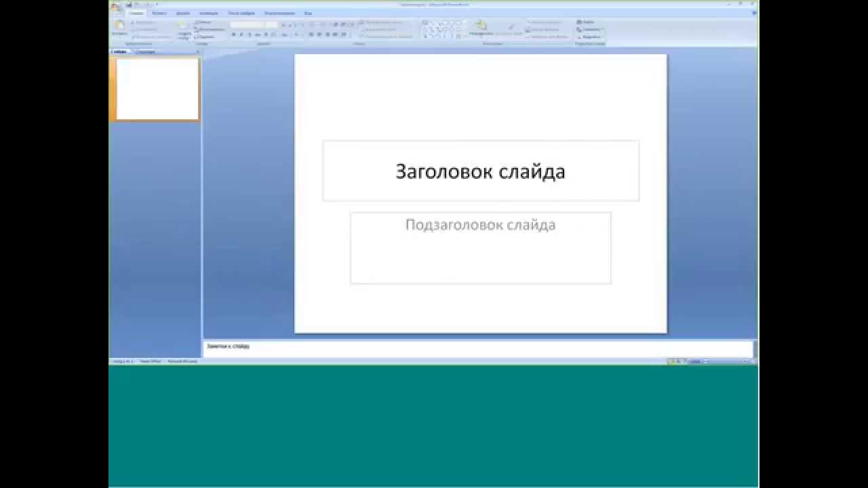Viewport: 868px width, 488px height.
Task: Open the round Office button menu
Action: point(115,6)
